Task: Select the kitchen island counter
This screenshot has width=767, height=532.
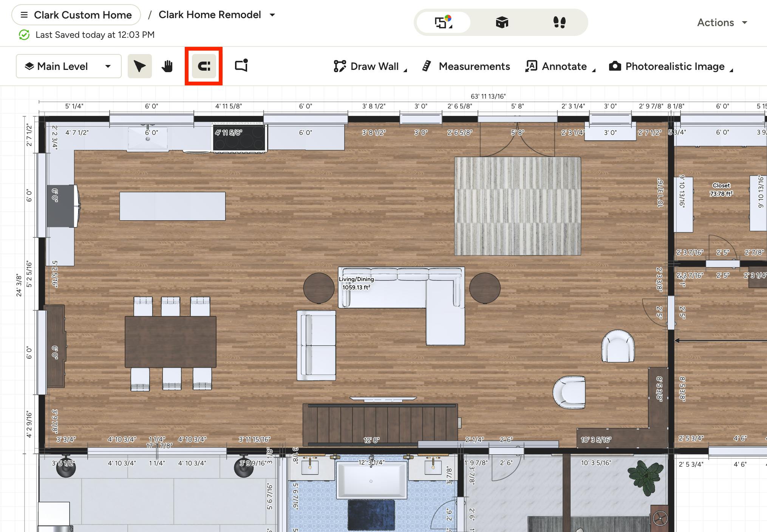Action: point(173,206)
